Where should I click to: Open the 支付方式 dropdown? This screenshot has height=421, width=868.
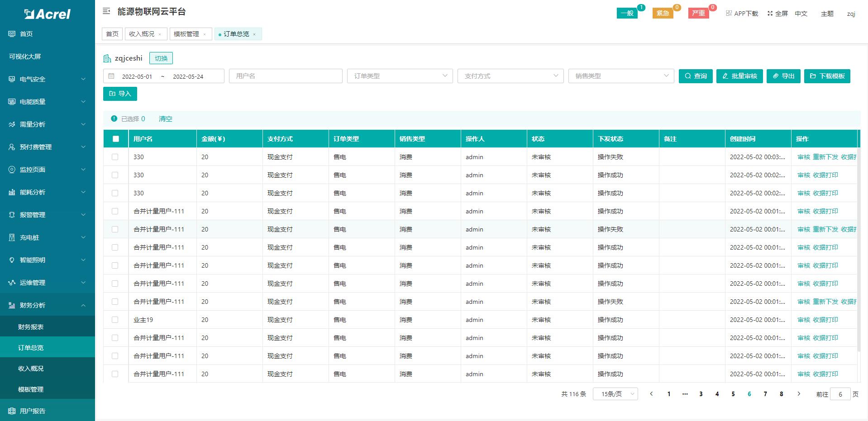click(x=510, y=76)
